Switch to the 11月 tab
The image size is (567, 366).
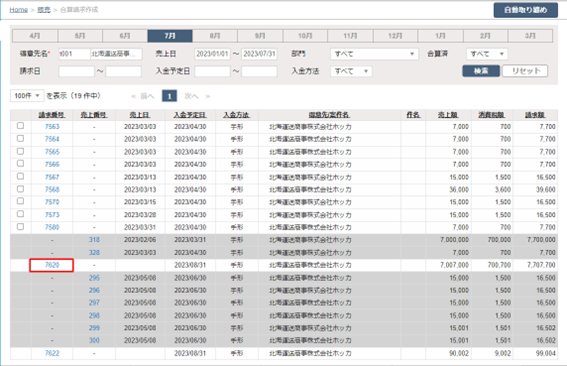(350, 36)
